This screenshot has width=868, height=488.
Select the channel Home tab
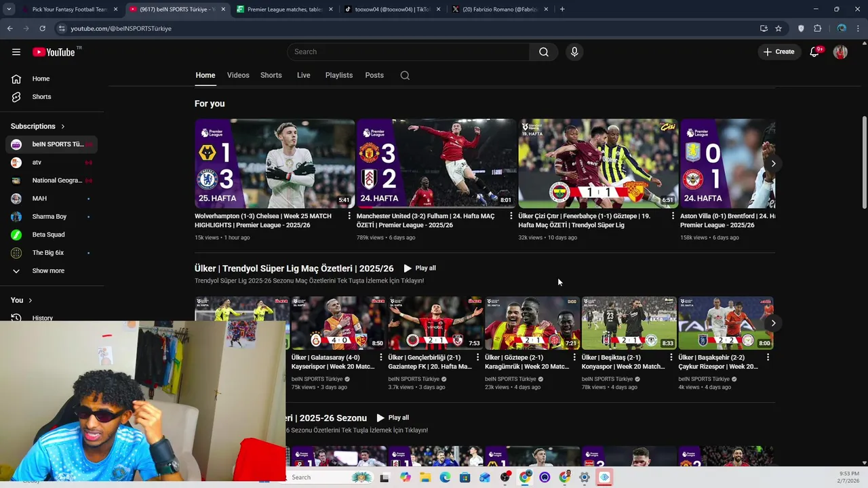pos(205,75)
